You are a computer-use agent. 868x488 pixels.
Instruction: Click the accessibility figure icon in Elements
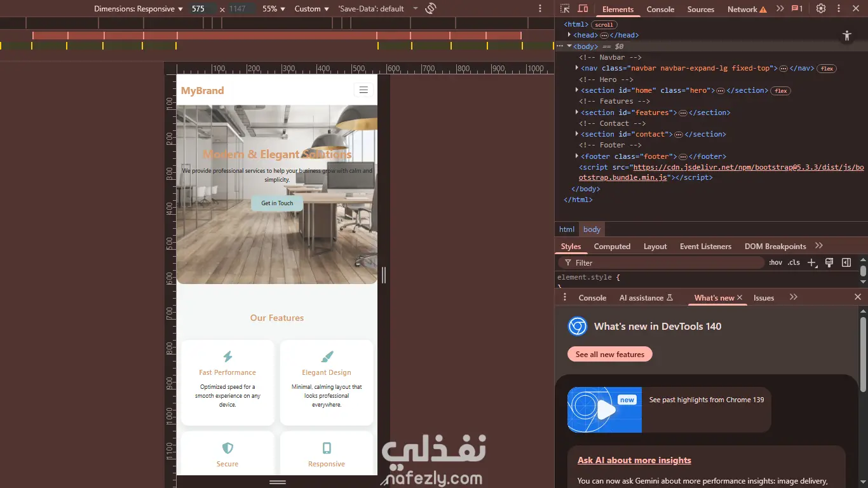pos(846,36)
